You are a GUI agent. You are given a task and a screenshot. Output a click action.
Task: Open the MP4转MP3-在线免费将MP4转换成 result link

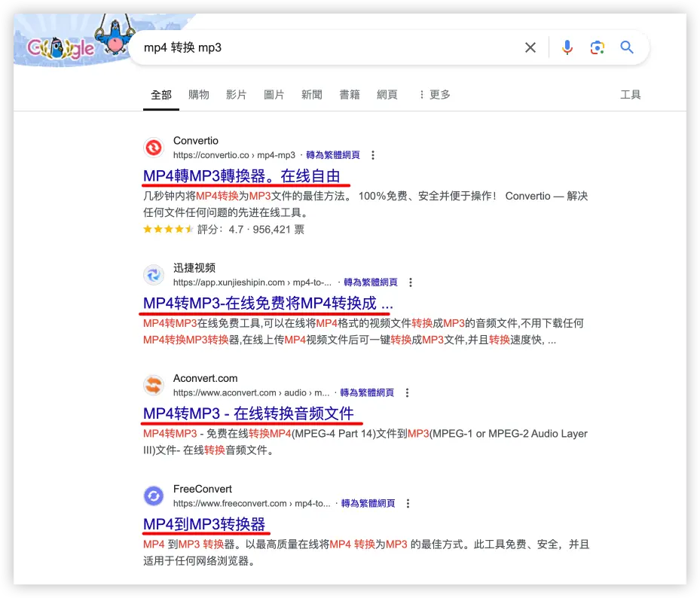tap(267, 304)
